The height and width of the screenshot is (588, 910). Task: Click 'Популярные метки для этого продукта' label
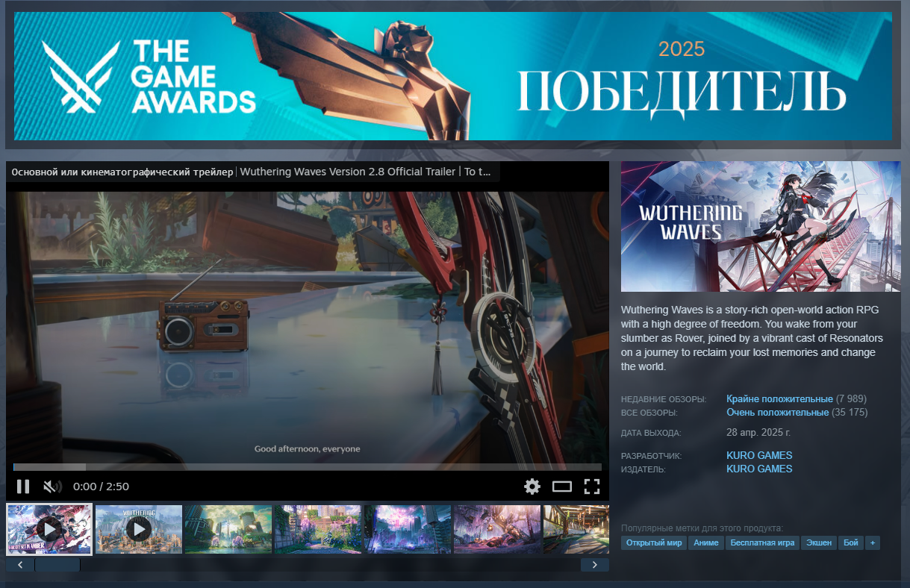(702, 528)
